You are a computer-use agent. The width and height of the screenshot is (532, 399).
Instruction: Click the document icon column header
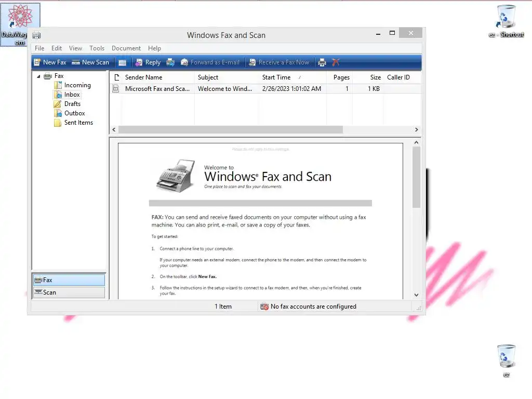pos(116,77)
